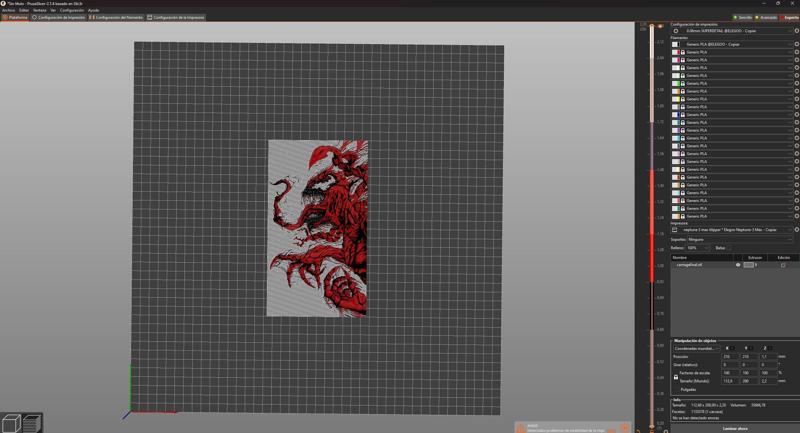The width and height of the screenshot is (800, 433).
Task: Select the Avanzado mode option
Action: pyautogui.click(x=766, y=17)
